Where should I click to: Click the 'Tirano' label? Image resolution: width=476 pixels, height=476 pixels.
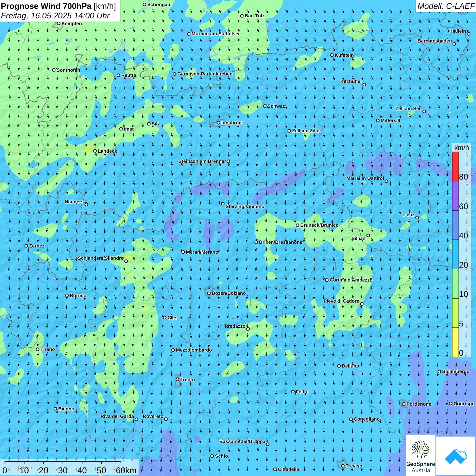[x=48, y=349]
